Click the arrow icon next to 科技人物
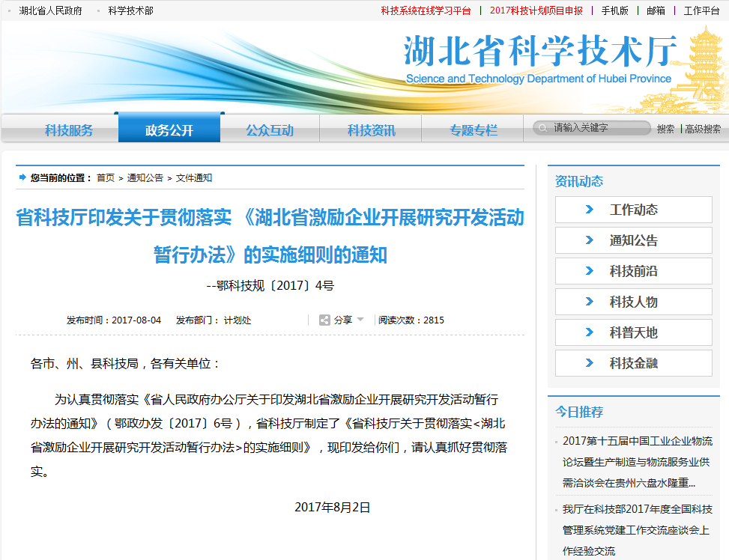 point(590,302)
